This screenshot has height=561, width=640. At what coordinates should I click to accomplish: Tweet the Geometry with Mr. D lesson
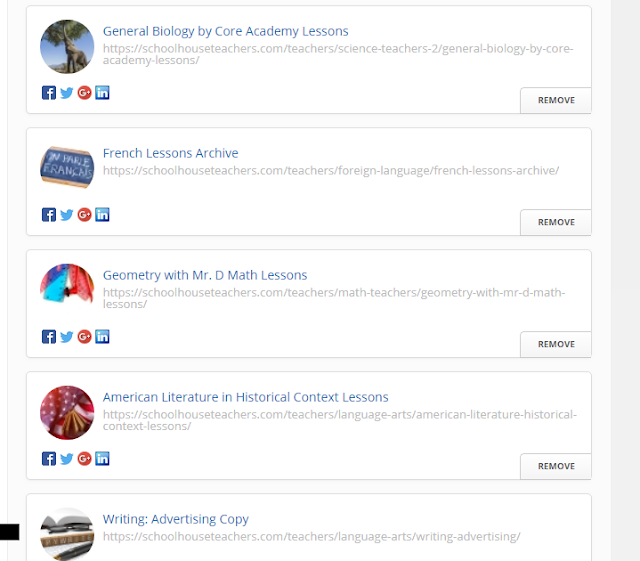click(67, 337)
